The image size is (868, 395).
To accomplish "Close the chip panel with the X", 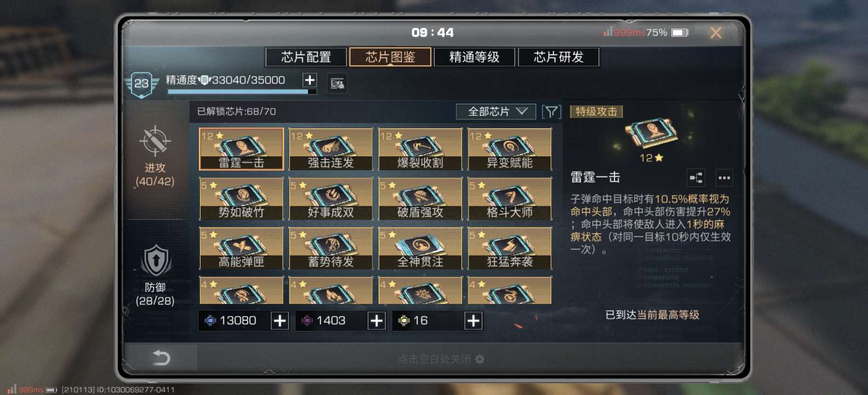I will pos(716,33).
